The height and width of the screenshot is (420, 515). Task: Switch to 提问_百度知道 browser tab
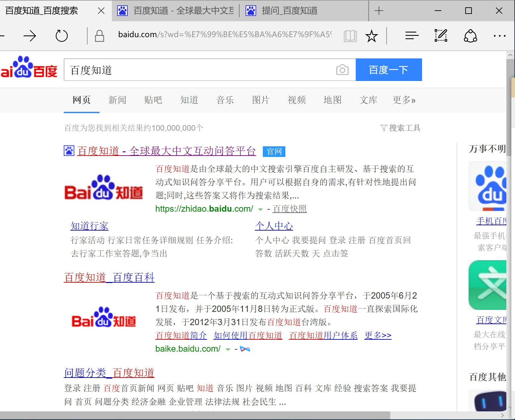304,11
